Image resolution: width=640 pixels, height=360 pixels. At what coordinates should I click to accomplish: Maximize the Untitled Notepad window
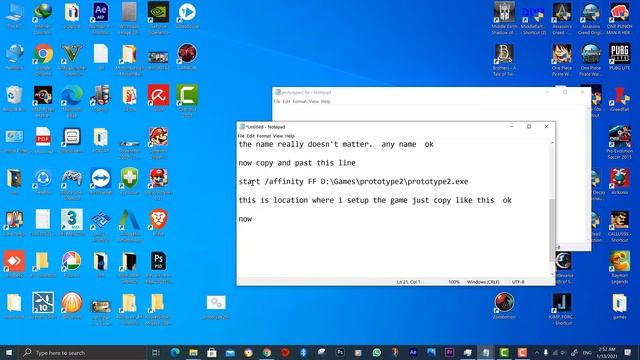point(529,127)
